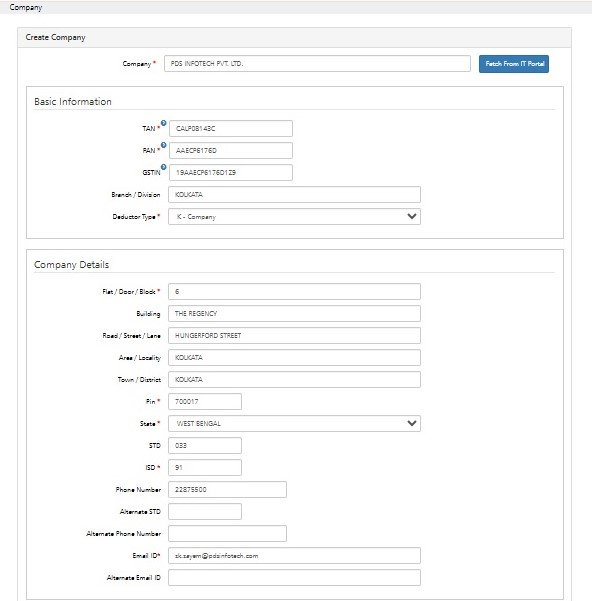Click into the TAN input field
Screen dimensions: 592x601
coord(231,128)
